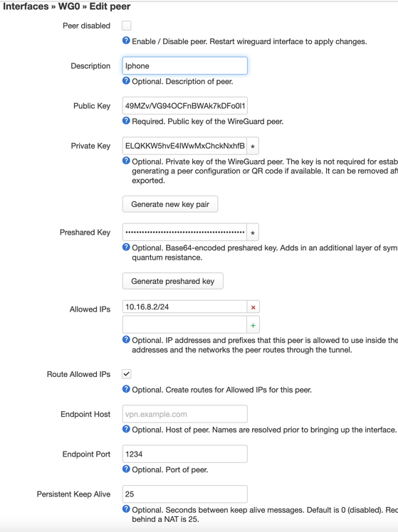
Task: Uncheck the Route Allowed IPs checkbox
Action: 126,374
